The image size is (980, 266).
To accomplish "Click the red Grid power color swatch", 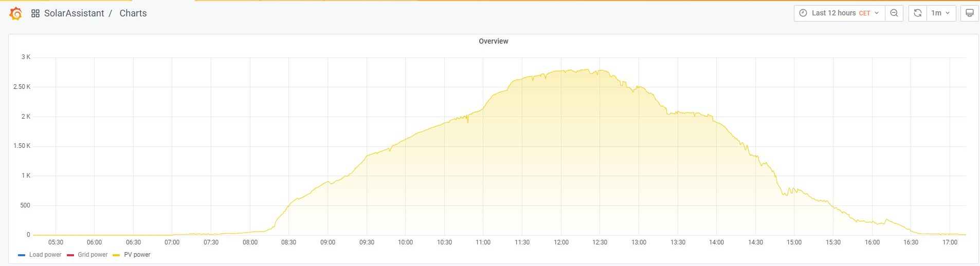I will [x=70, y=255].
